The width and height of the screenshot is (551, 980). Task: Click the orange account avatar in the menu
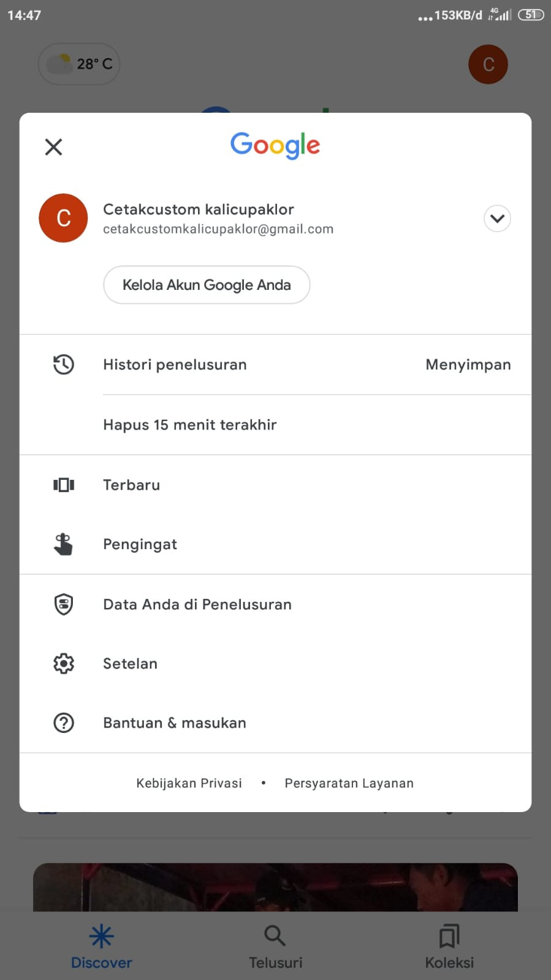(x=63, y=218)
